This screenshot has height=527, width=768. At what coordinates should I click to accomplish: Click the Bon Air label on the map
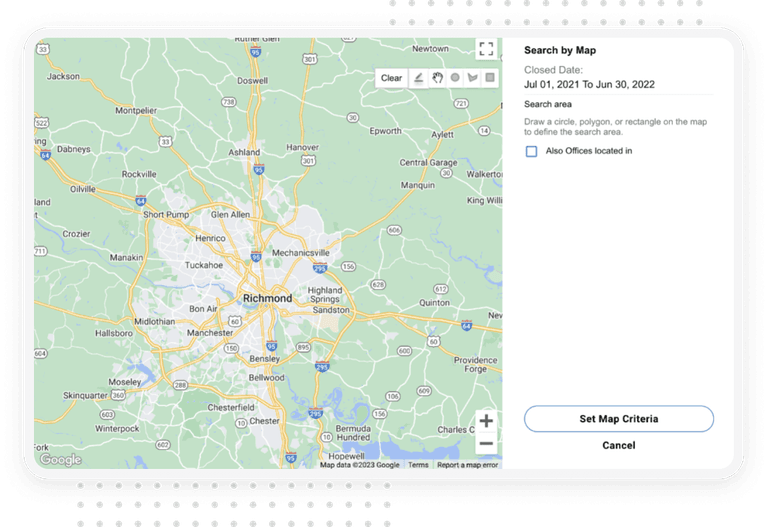[x=203, y=309]
